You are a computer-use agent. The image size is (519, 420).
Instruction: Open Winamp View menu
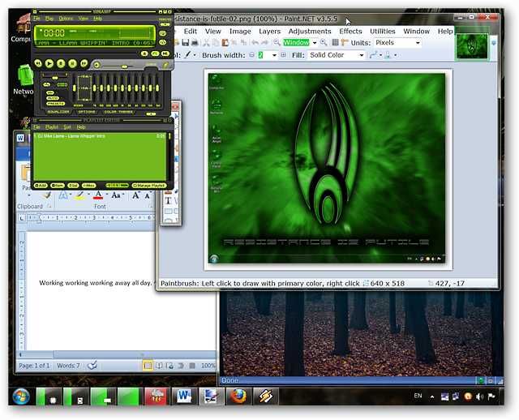point(83,18)
